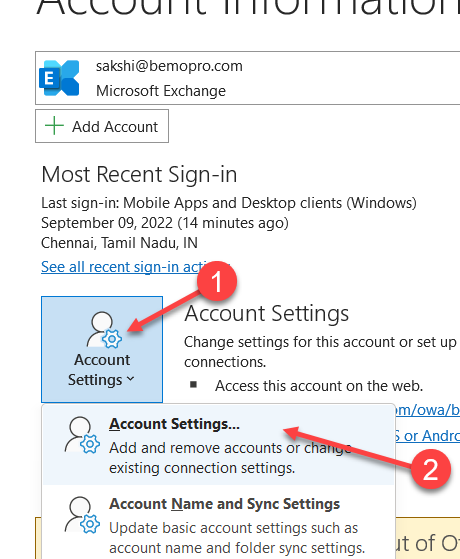Select the sakshi@bemopro.com account box
The width and height of the screenshot is (460, 559).
(x=247, y=78)
